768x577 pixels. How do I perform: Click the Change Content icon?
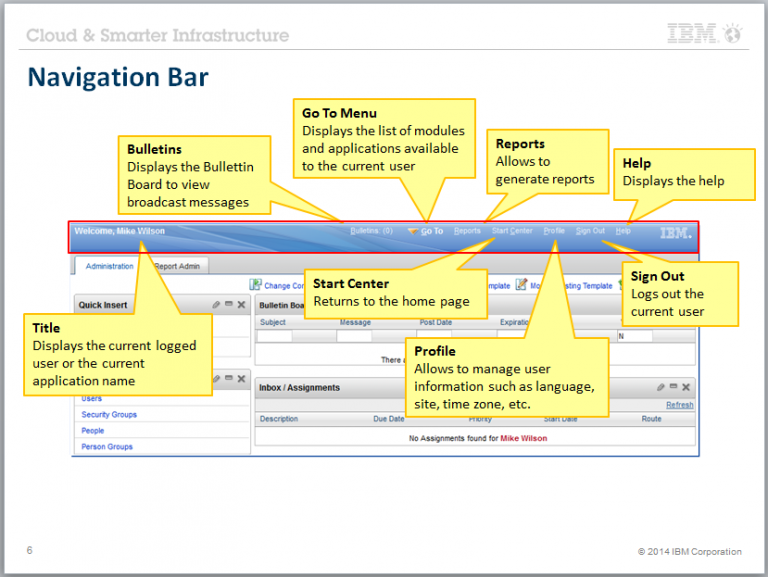tap(255, 286)
